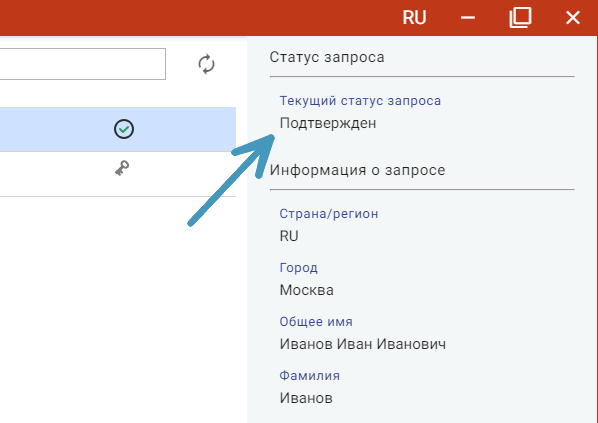Click the Общее имя field label
Viewport: 598px width, 423px height.
(x=316, y=322)
